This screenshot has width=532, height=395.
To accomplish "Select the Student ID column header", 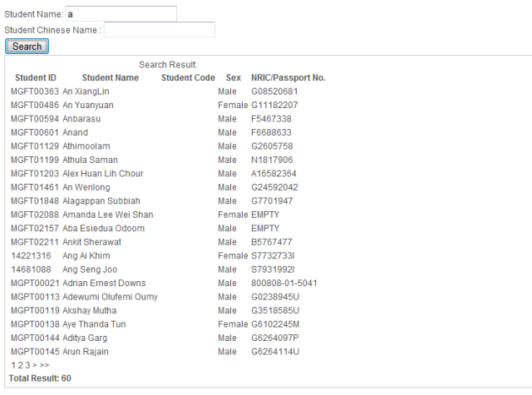I will [x=36, y=77].
